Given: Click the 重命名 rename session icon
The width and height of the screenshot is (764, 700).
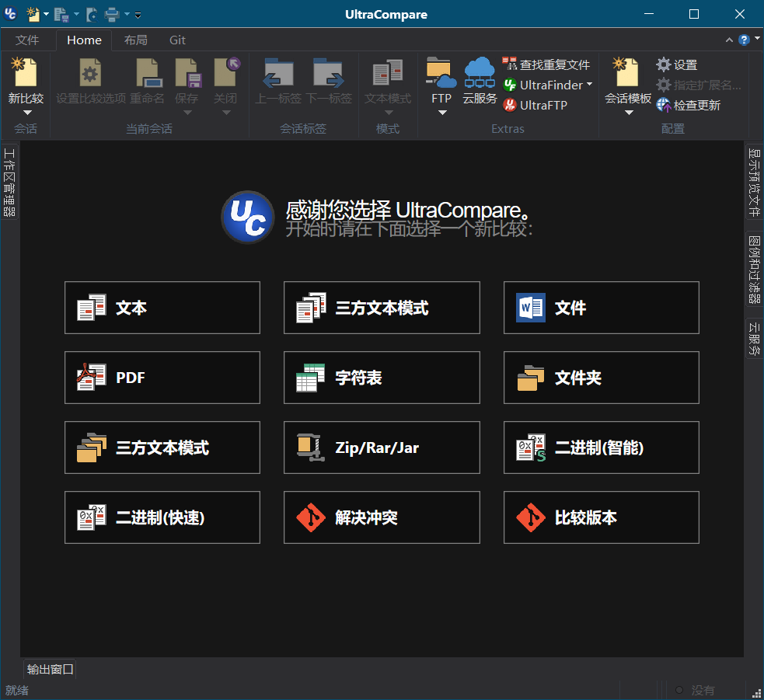Looking at the screenshot, I should click(148, 72).
